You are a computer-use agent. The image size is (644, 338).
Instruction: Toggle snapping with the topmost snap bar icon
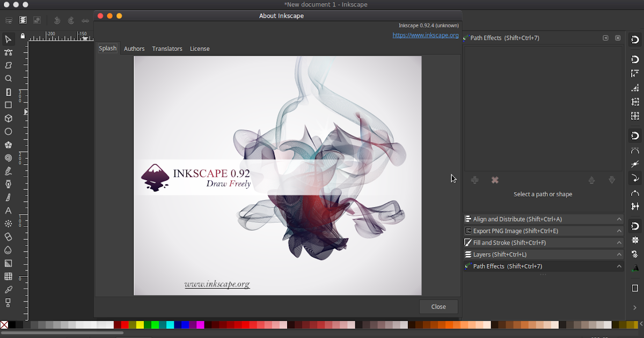[x=635, y=38]
